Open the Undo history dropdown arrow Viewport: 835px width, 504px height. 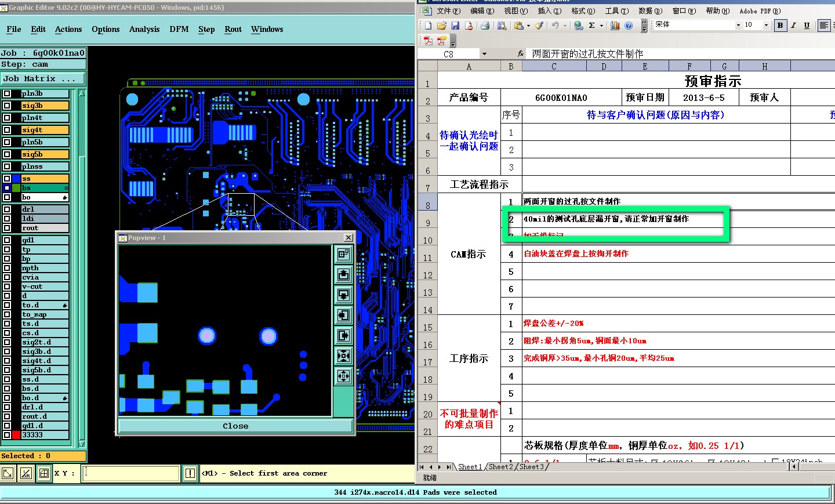(x=565, y=25)
